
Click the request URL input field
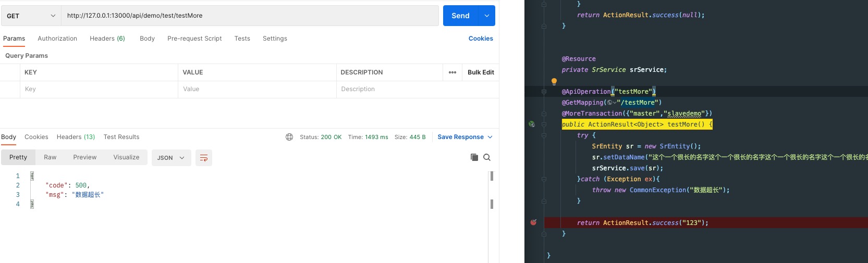click(250, 16)
